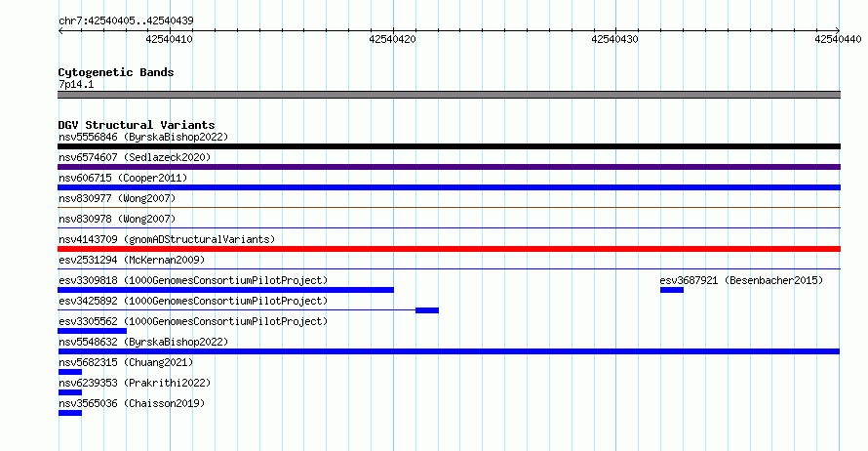The width and height of the screenshot is (868, 451).
Task: Click ruler position 42540440
Action: pos(838,39)
